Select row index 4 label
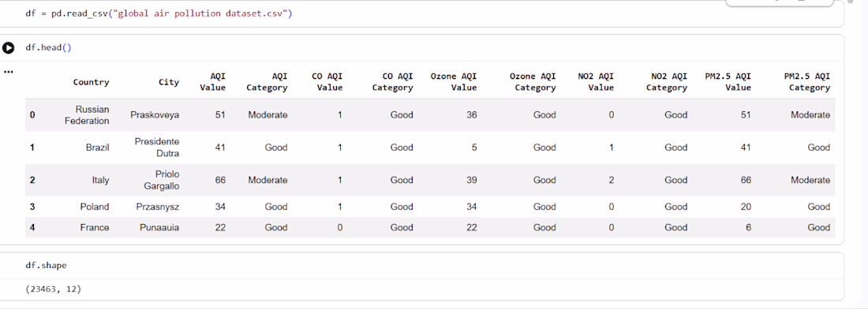This screenshot has height=309, width=868. (x=32, y=227)
